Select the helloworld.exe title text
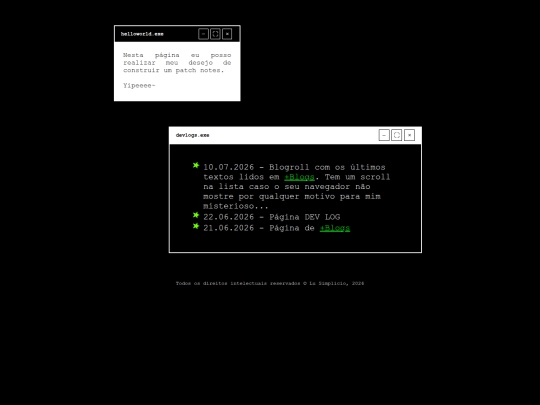This screenshot has width=540, height=405. 142,34
